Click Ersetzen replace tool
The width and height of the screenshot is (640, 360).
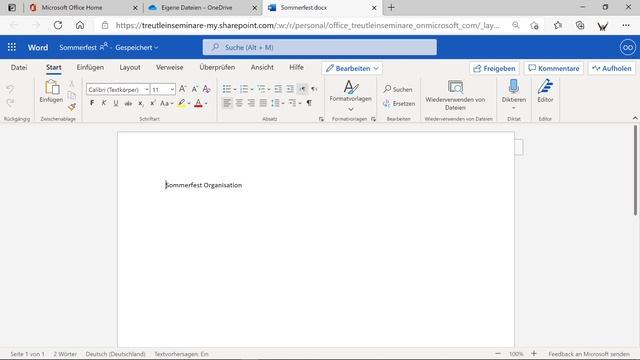[x=399, y=104]
